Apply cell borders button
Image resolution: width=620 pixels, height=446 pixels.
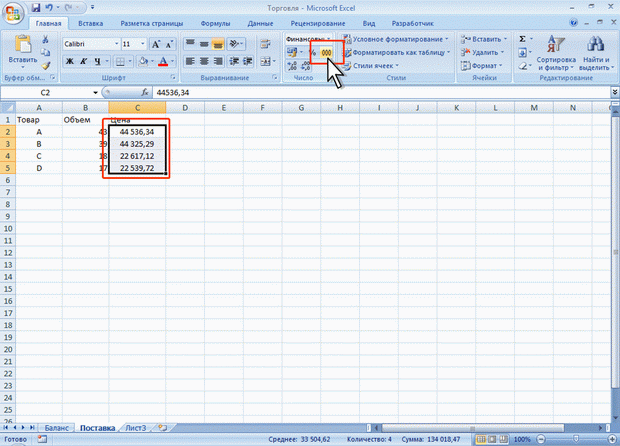tap(120, 61)
